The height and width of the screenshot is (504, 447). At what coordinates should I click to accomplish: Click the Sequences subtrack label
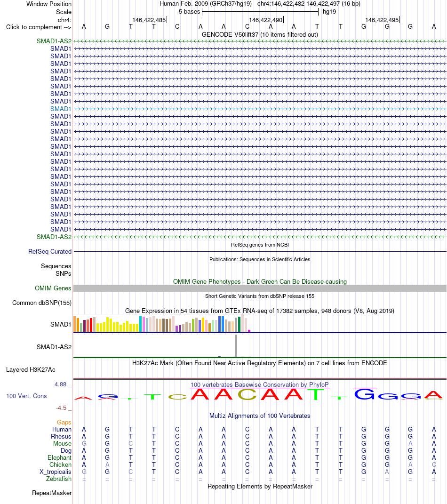56,266
